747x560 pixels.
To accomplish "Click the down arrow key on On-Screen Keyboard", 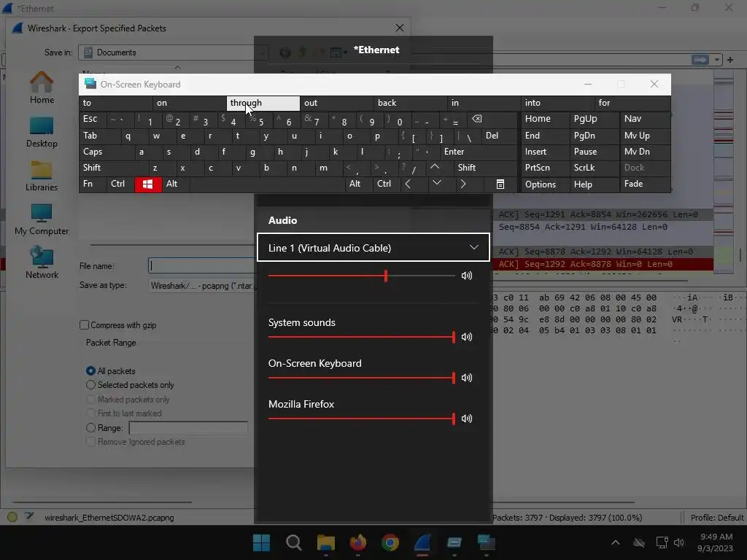I will point(436,183).
